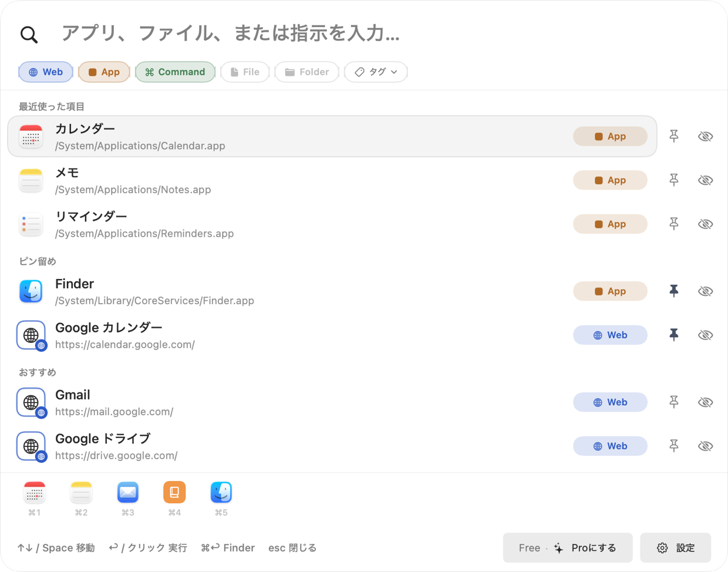Launch Calendar from the ⌘1 shortcut icon

click(x=35, y=492)
